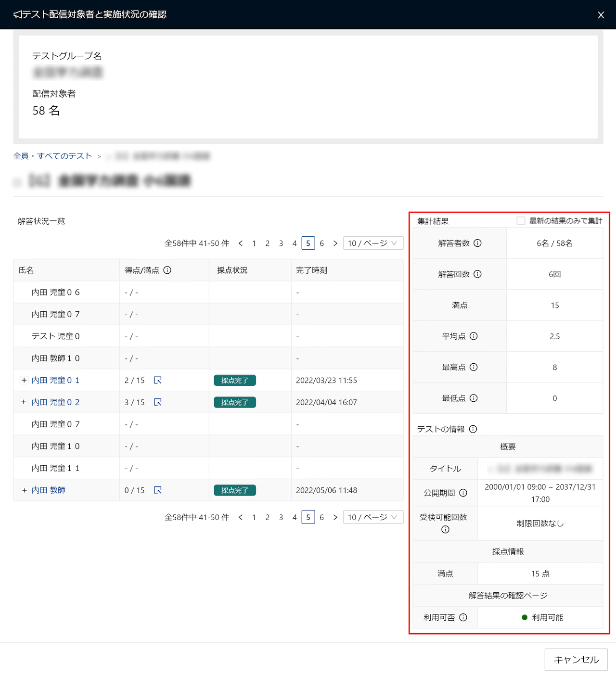Click the キャンセル button
The height and width of the screenshot is (676, 616).
(576, 659)
